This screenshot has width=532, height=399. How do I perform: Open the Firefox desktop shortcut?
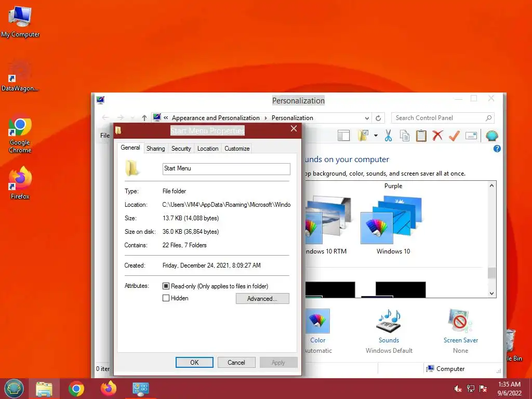click(20, 182)
